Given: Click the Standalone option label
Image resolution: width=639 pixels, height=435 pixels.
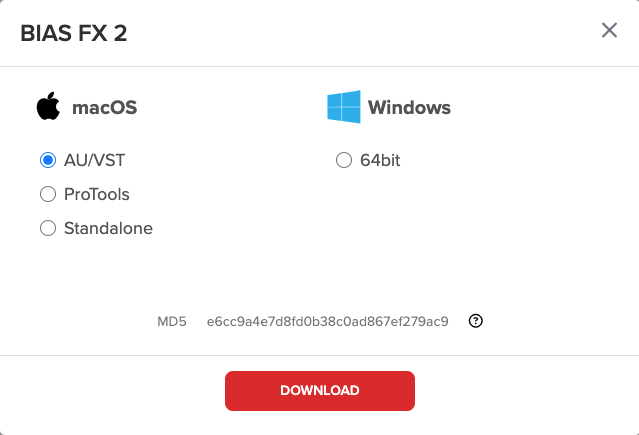Looking at the screenshot, I should pyautogui.click(x=108, y=228).
